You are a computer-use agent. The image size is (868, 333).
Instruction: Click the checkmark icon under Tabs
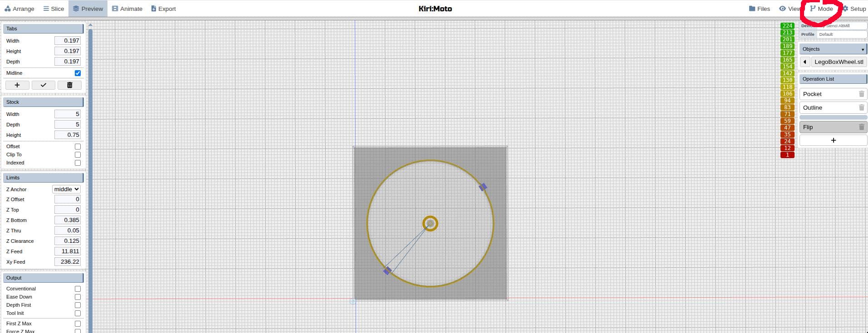click(x=44, y=85)
